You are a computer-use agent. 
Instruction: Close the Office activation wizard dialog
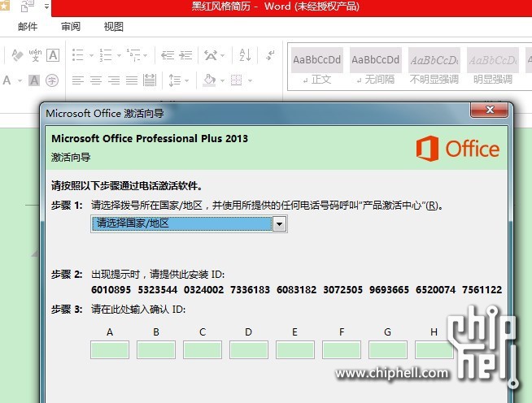(x=489, y=110)
